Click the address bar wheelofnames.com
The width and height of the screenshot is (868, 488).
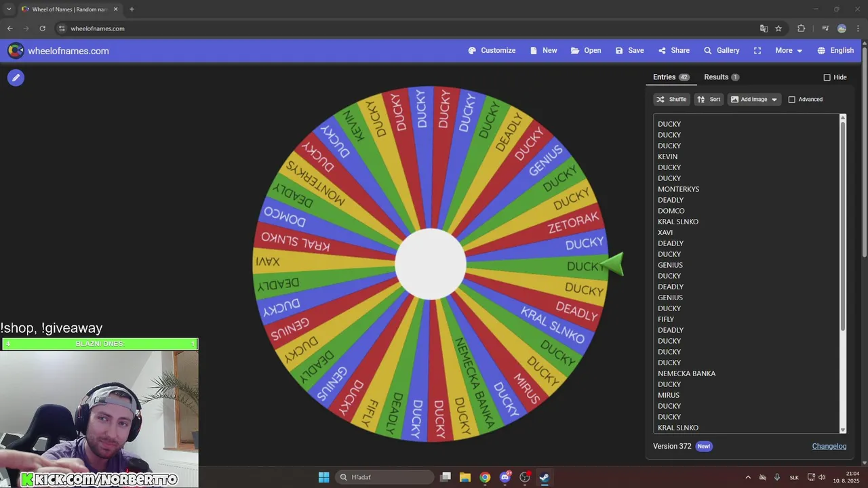pos(98,28)
